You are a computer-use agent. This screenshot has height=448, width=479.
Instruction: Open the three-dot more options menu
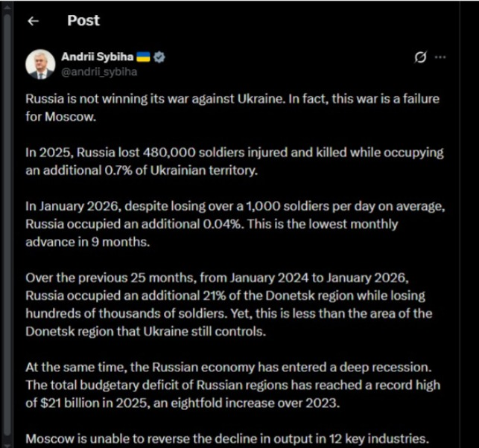click(440, 57)
